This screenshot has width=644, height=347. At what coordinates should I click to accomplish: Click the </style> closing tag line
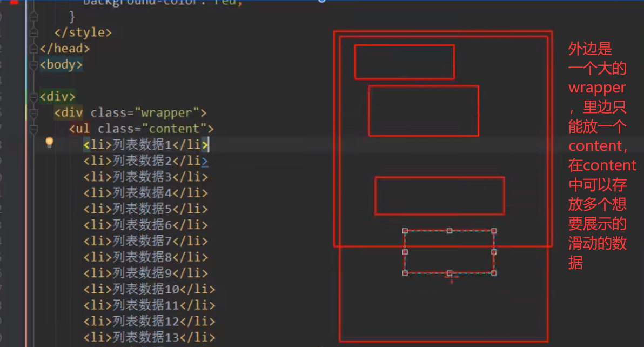point(83,32)
